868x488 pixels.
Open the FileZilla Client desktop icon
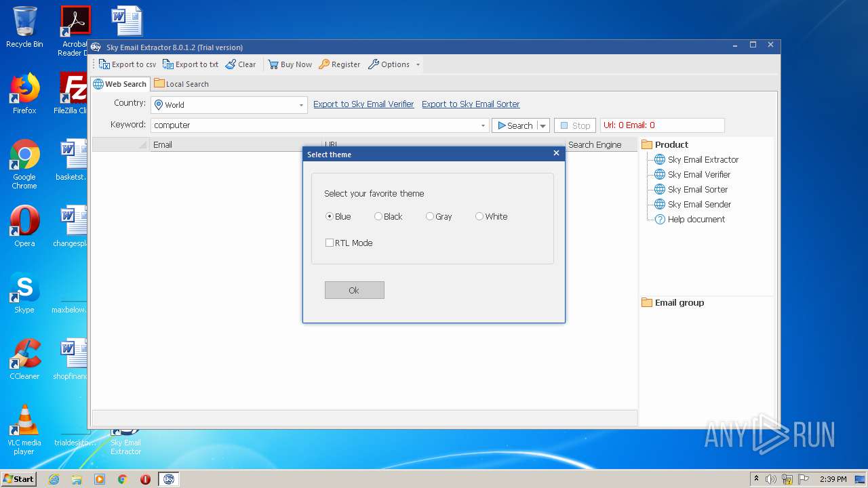(x=72, y=94)
